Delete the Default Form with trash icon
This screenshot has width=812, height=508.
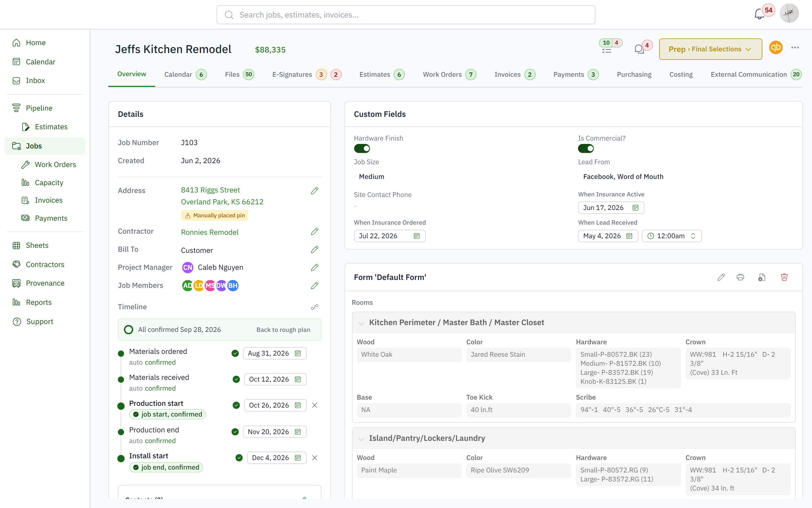[x=784, y=277]
